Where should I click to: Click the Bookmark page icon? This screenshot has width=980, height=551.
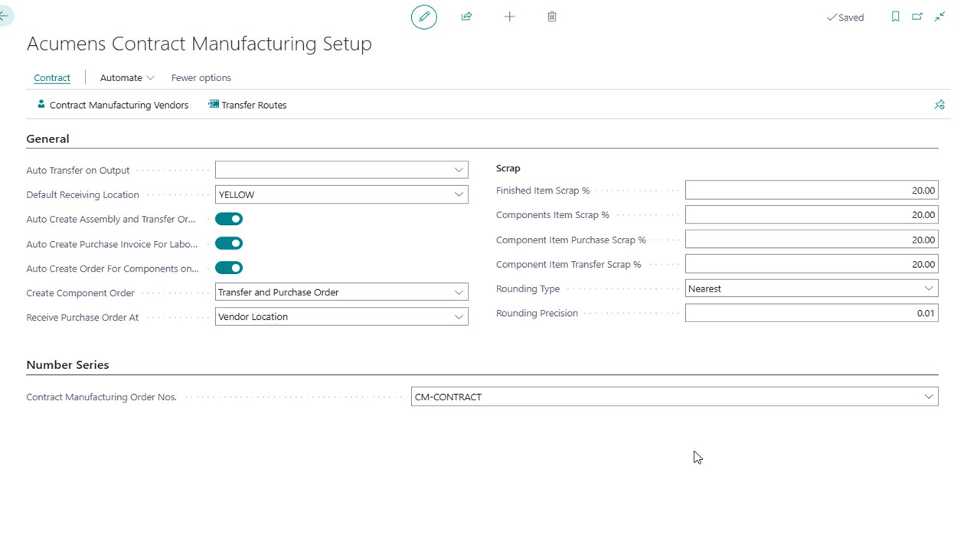896,17
